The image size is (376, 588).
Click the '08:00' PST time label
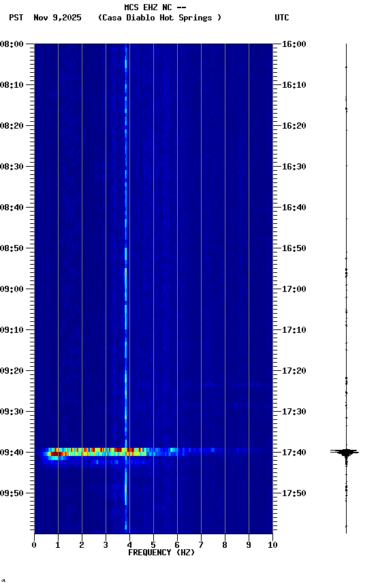click(12, 44)
